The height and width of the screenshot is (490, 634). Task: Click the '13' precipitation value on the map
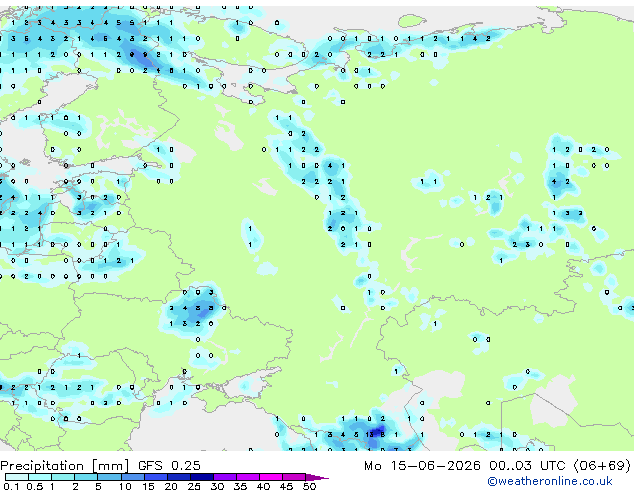pyautogui.click(x=370, y=435)
